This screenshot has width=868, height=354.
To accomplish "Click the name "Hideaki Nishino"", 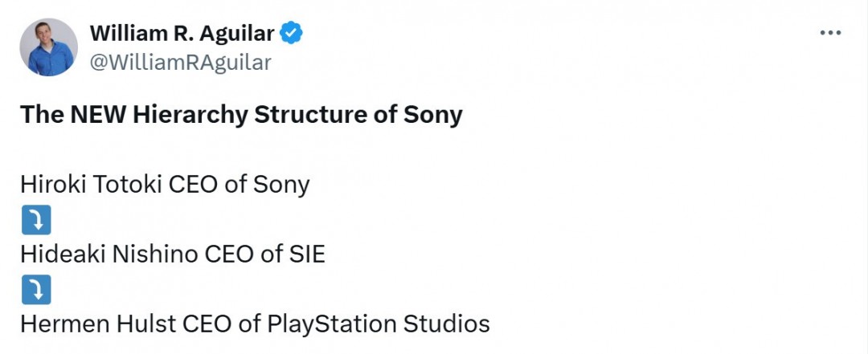I will click(x=109, y=254).
